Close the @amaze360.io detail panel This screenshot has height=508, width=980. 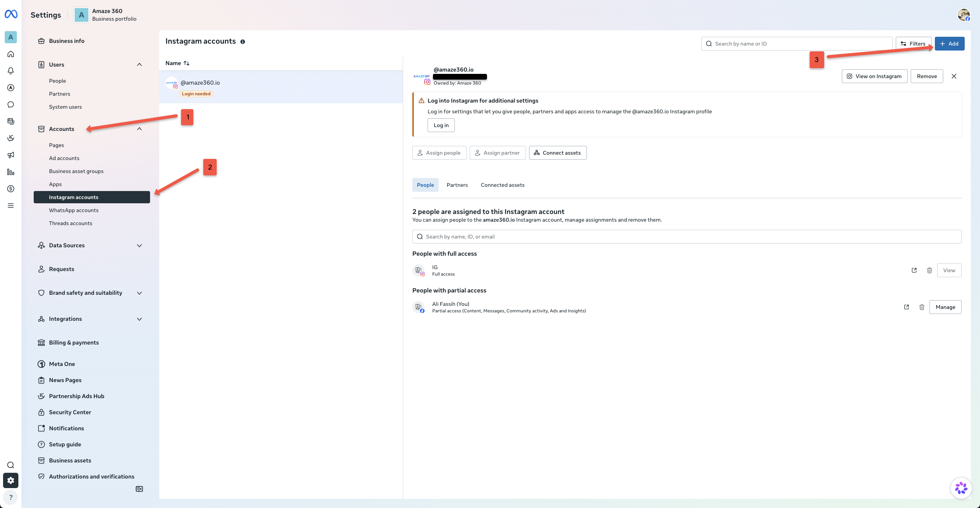click(x=954, y=76)
